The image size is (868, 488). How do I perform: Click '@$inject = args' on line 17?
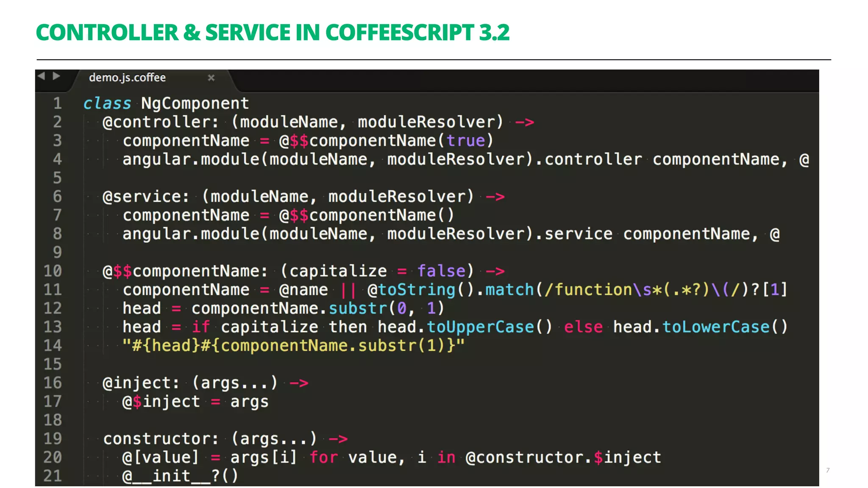(195, 402)
